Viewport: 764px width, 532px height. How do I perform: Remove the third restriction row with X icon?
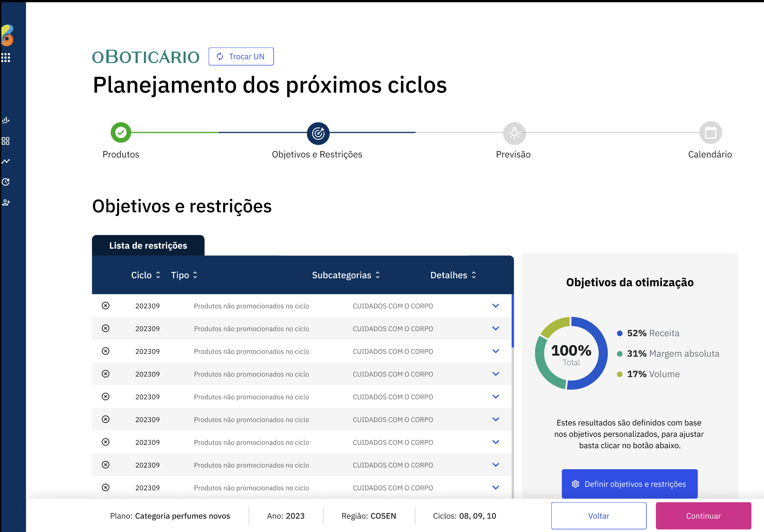click(106, 351)
